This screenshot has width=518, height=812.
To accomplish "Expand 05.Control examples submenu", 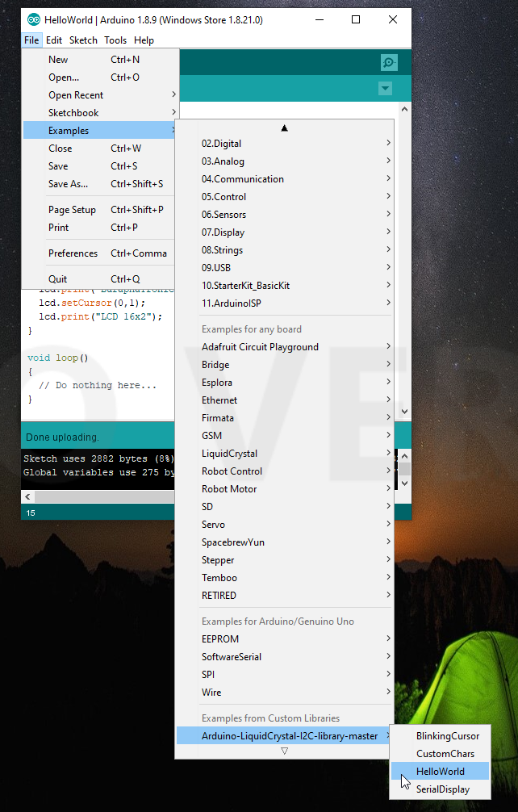I will (284, 196).
